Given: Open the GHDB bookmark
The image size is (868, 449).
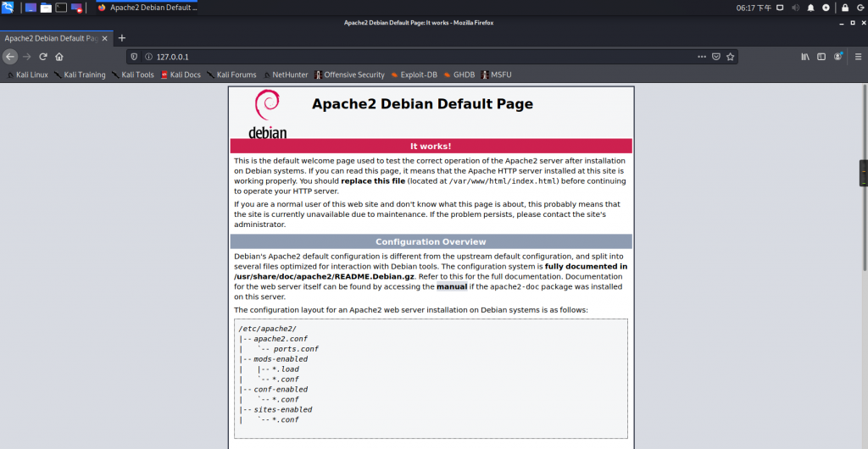Looking at the screenshot, I should coord(459,75).
